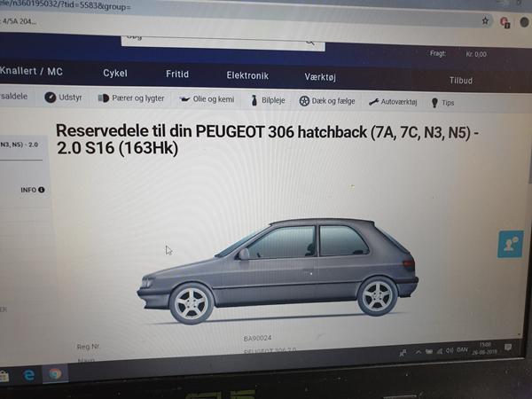Click the search magnifier icon
This screenshot has width=532, height=399.
(x=309, y=43)
